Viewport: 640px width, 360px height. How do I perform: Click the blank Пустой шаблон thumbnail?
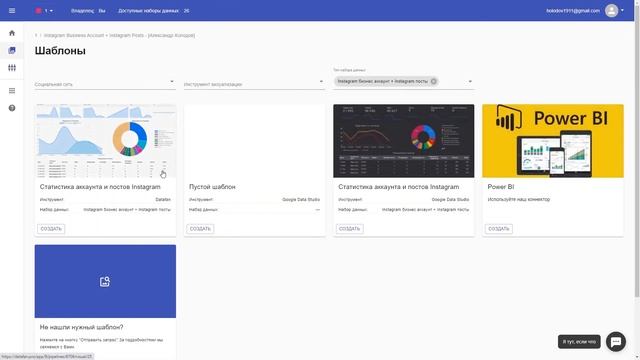pos(254,141)
